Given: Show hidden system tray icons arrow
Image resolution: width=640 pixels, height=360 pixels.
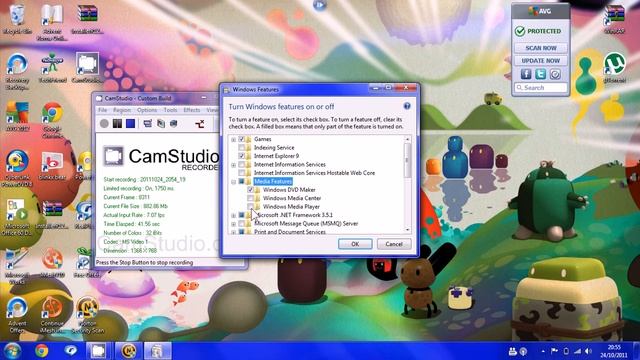Looking at the screenshot, I should click(543, 351).
